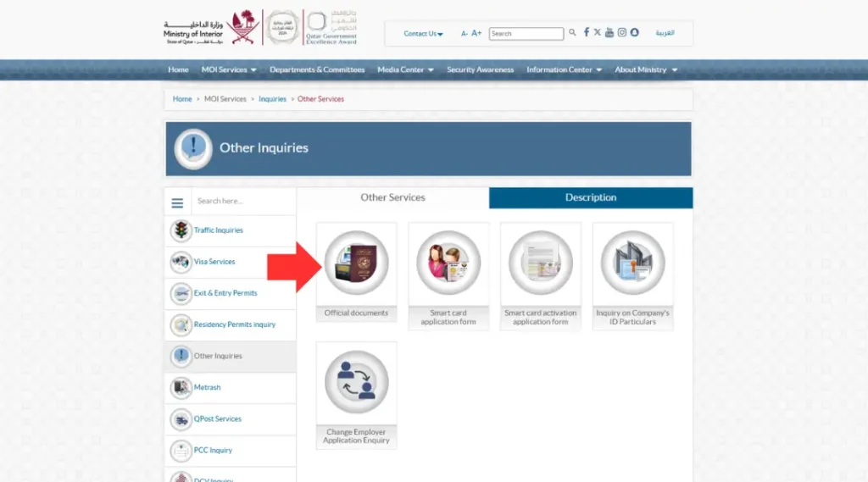Switch language to Arabic (العربية)

[665, 33]
